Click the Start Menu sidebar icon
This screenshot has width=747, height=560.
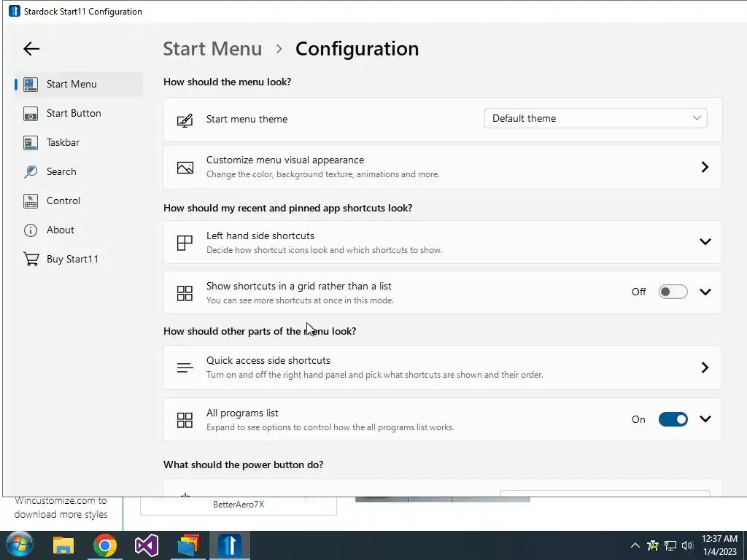pos(31,85)
